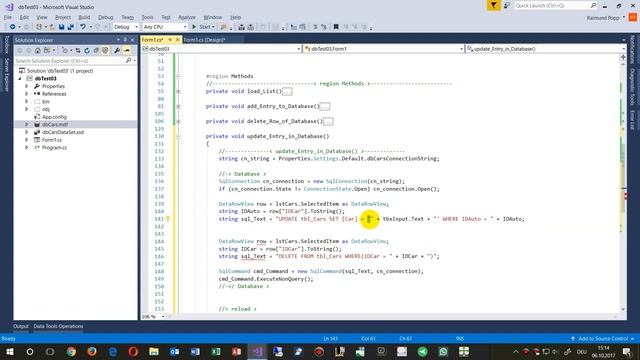Open Word from the taskbar
This screenshot has width=640, height=360.
point(195,351)
